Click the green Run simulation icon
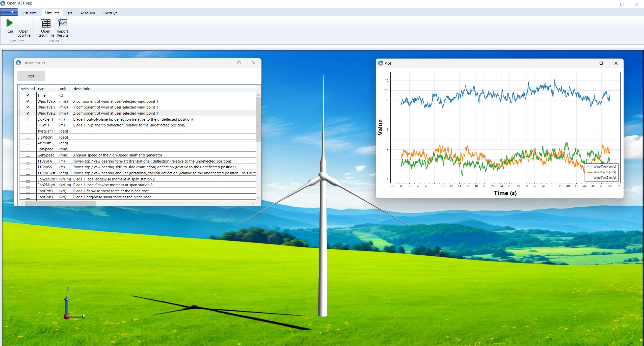The image size is (644, 346). click(x=10, y=23)
